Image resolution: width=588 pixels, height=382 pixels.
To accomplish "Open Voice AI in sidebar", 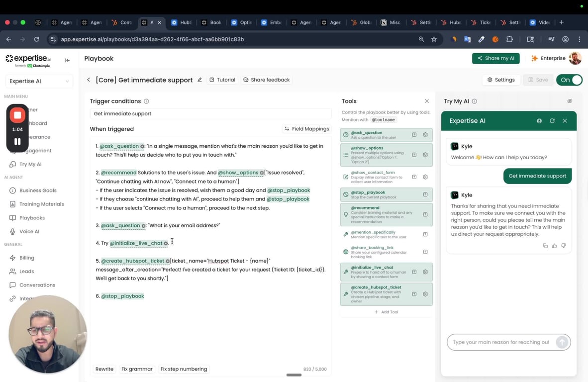I will [x=29, y=232].
